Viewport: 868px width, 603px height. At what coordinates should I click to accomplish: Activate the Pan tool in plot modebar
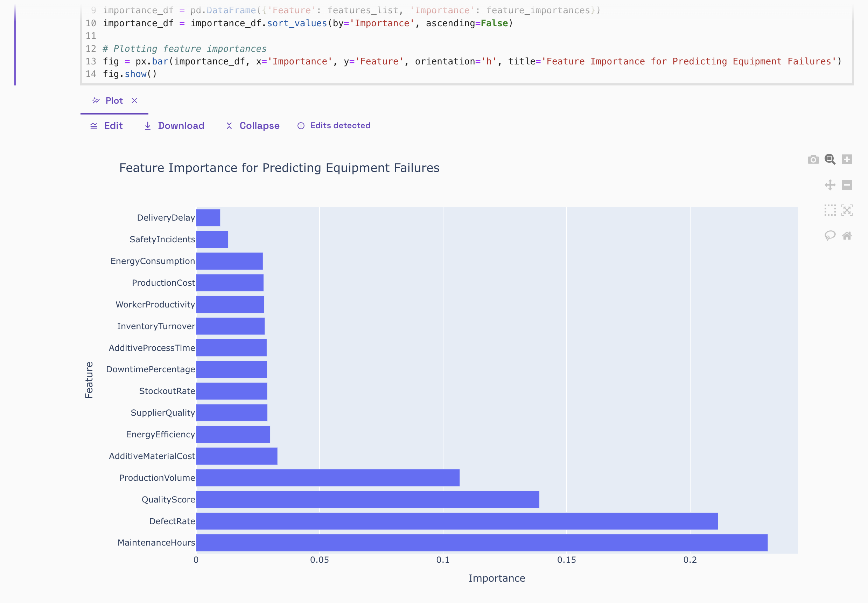tap(829, 185)
